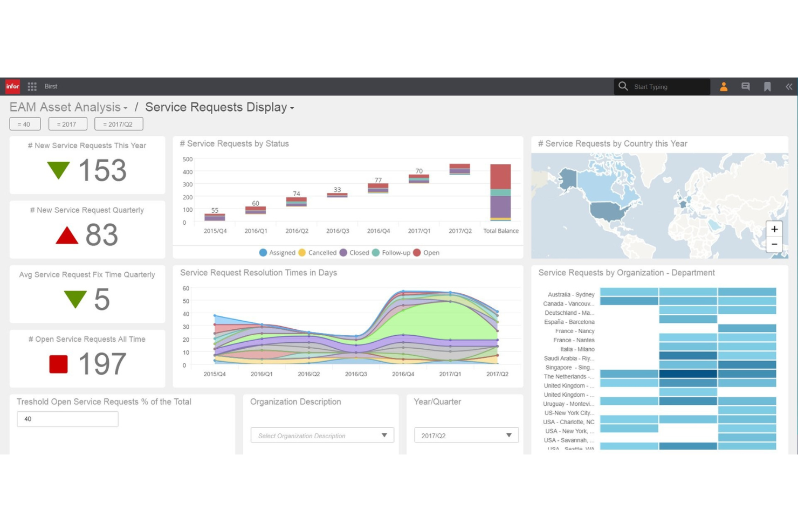Screen dimensions: 798x532
Task: Click the The Netherlands row label
Action: 569,377
